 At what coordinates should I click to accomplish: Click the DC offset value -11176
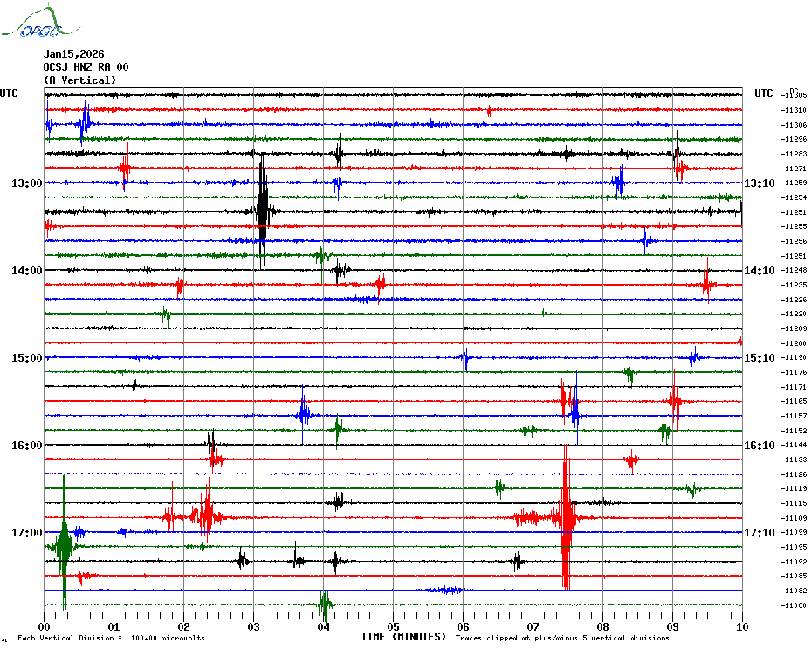coord(794,372)
